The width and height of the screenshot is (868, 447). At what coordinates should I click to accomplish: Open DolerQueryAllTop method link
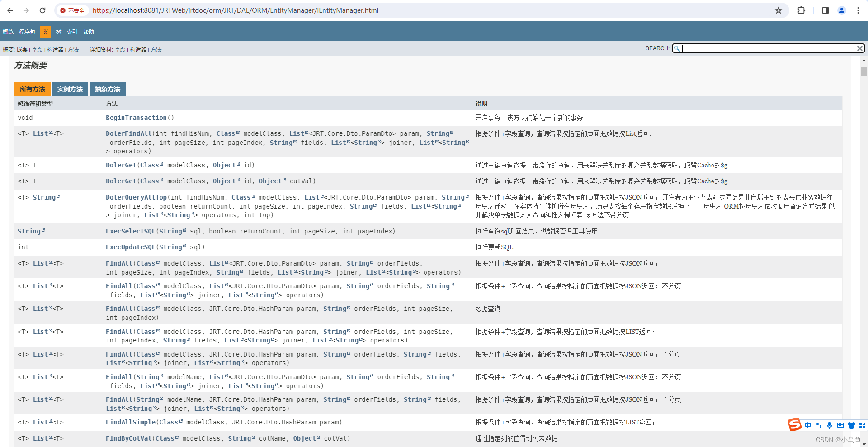(x=136, y=197)
